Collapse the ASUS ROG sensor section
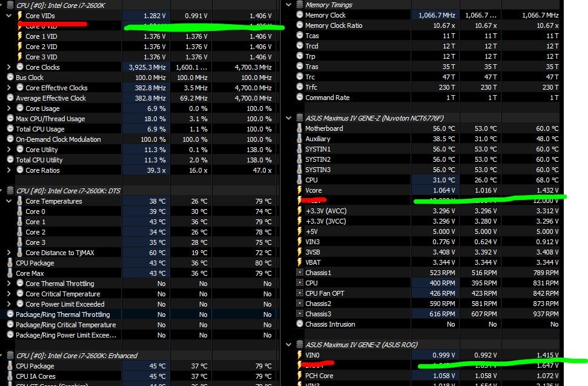The width and height of the screenshot is (588, 386). [x=288, y=345]
